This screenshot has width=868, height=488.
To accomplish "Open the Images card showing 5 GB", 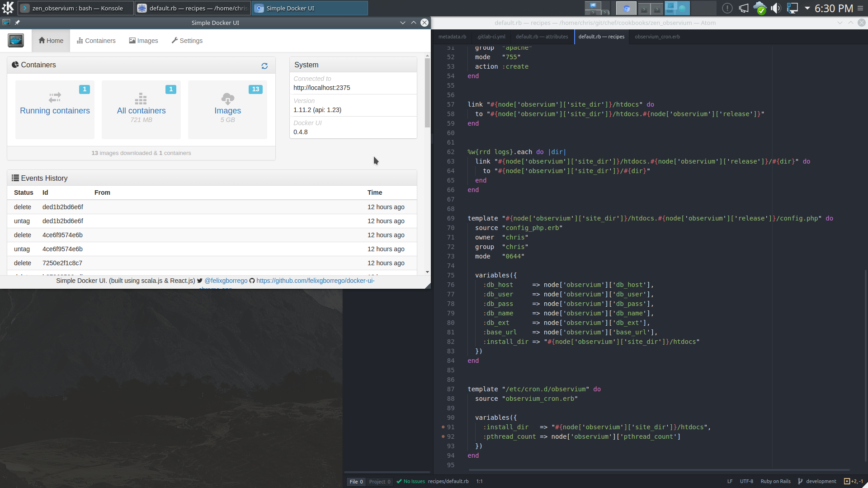I will point(227,109).
